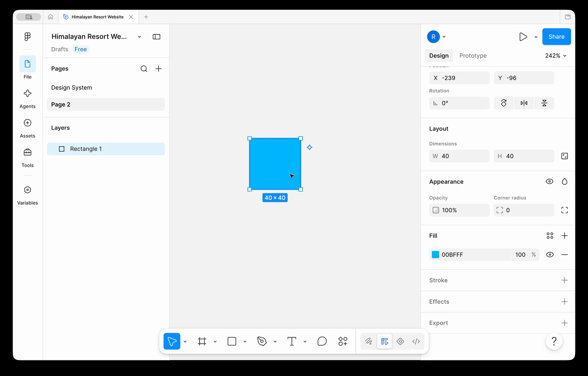Open the zoom level 242% dropdown

(x=556, y=56)
